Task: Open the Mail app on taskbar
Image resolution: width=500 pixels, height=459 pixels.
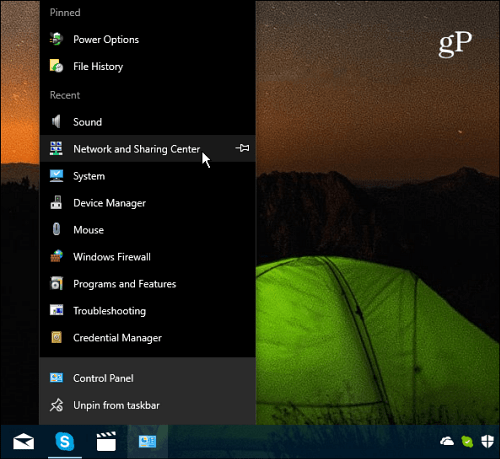Action: click(x=23, y=442)
